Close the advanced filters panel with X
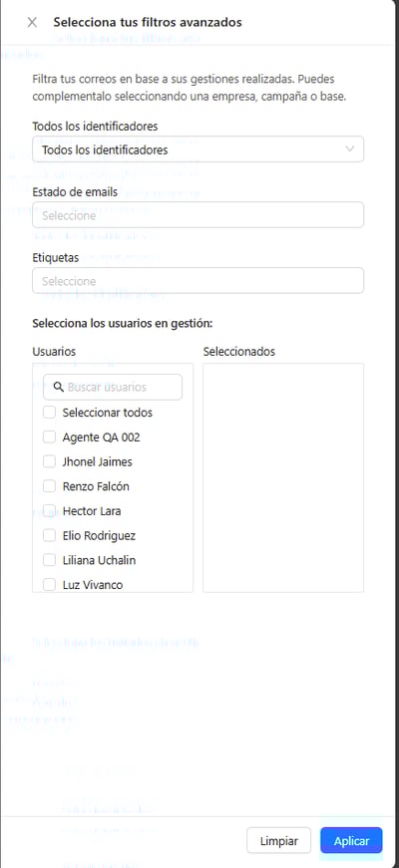Screen dimensions: 399x868 [32, 22]
